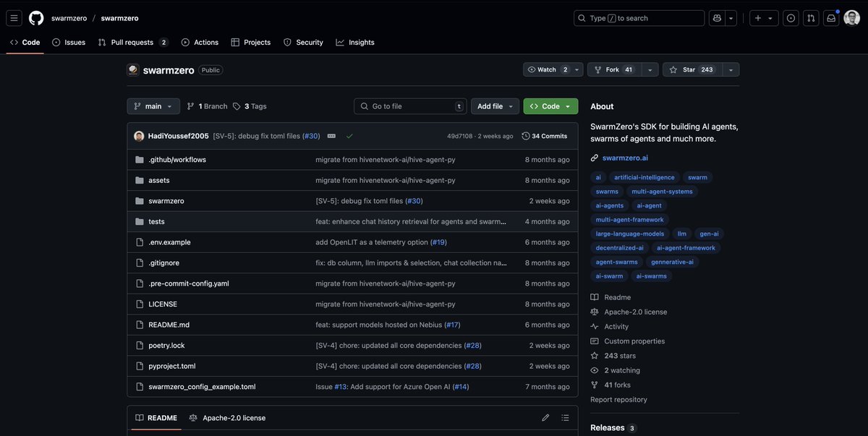Fork the repository button
Image resolution: width=868 pixels, height=436 pixels.
614,69
